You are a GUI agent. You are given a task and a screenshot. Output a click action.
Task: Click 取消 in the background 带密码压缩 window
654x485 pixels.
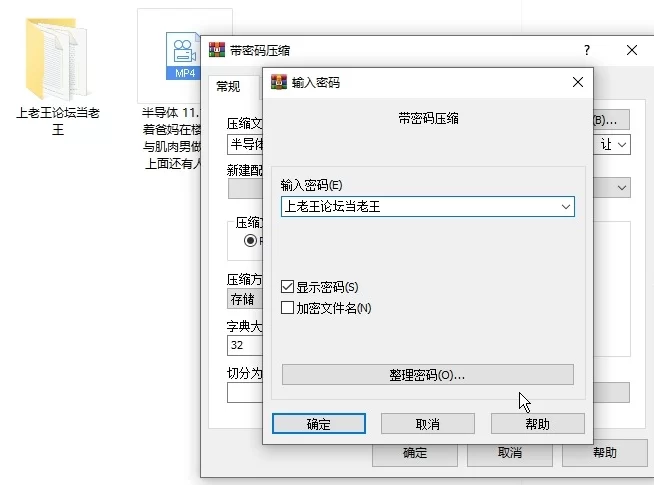(510, 453)
